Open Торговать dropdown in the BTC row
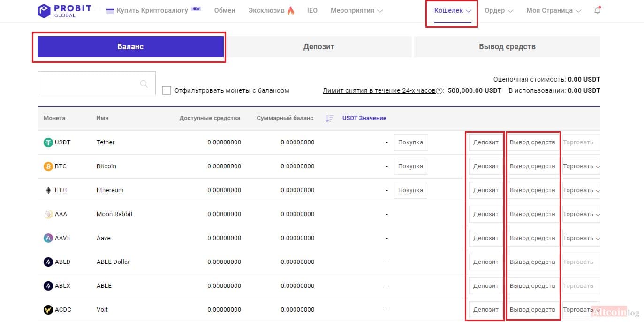 click(x=581, y=166)
